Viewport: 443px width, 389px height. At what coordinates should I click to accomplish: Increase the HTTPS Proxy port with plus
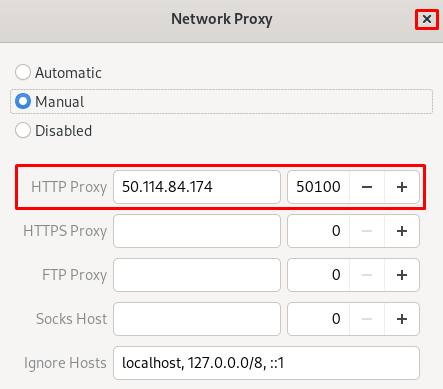coord(402,231)
